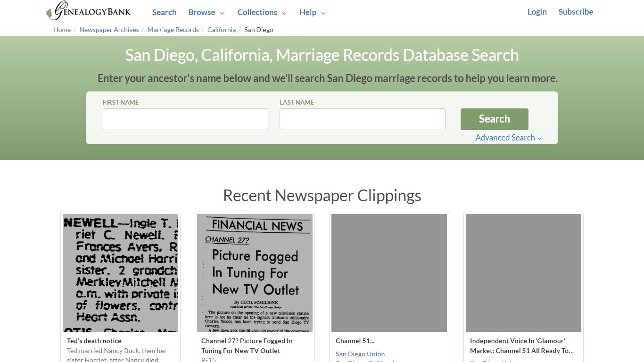Screen dimensions: 644x362
Task: Expand the Collections dropdown menu
Action: [x=262, y=12]
